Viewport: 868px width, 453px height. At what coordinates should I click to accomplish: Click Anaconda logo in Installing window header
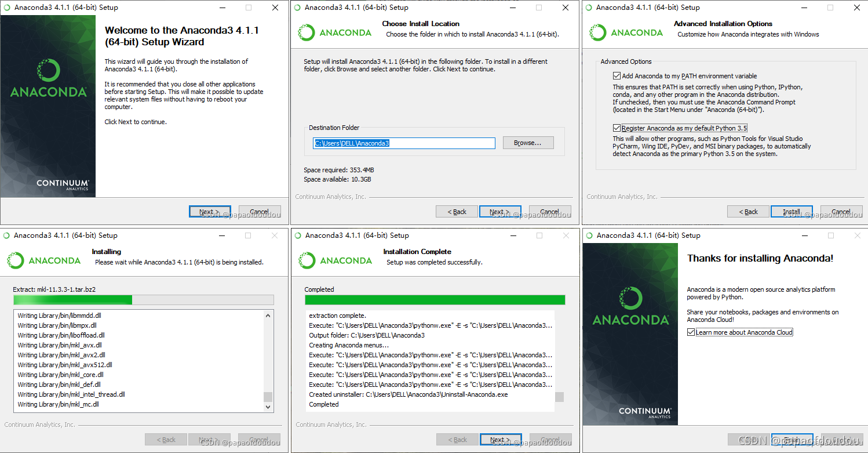coord(43,260)
